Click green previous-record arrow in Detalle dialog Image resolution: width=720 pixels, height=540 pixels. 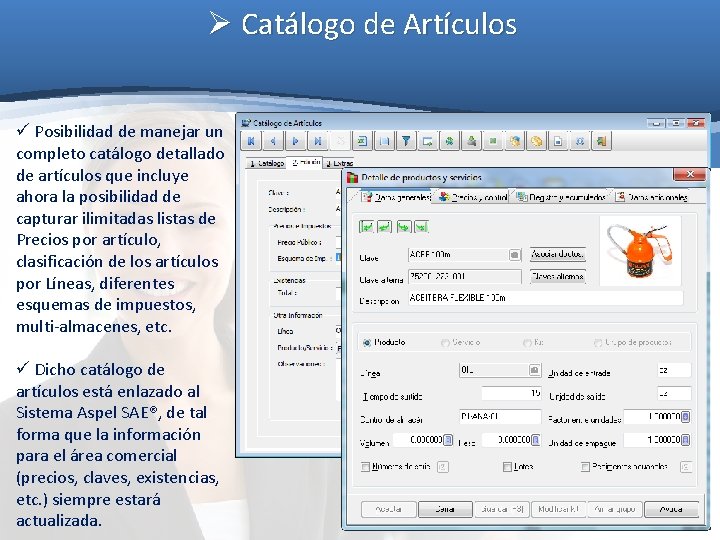385,227
